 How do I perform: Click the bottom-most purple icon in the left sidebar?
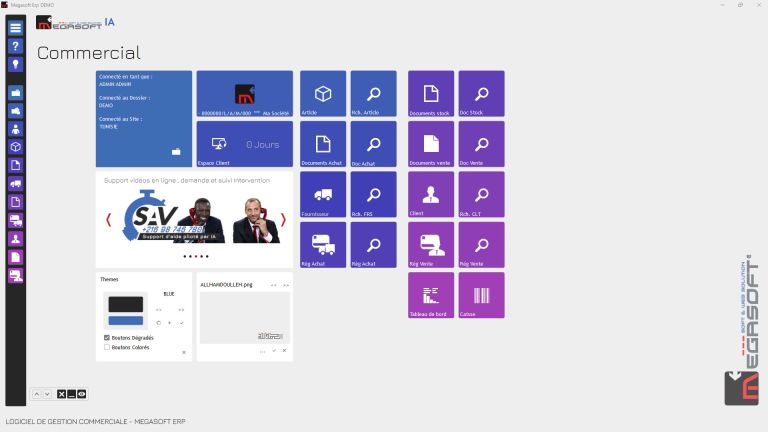(x=16, y=276)
